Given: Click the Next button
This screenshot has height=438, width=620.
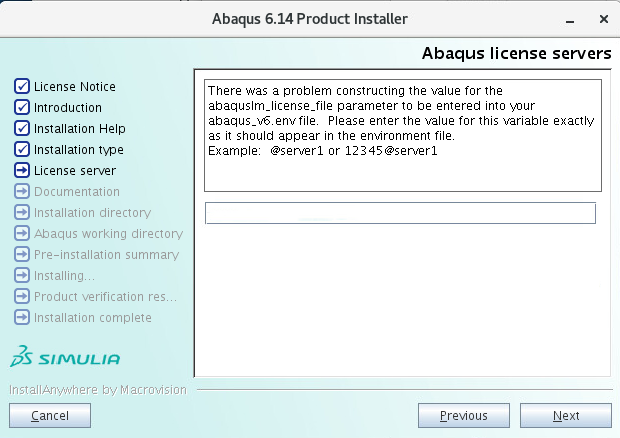Looking at the screenshot, I should (x=565, y=415).
